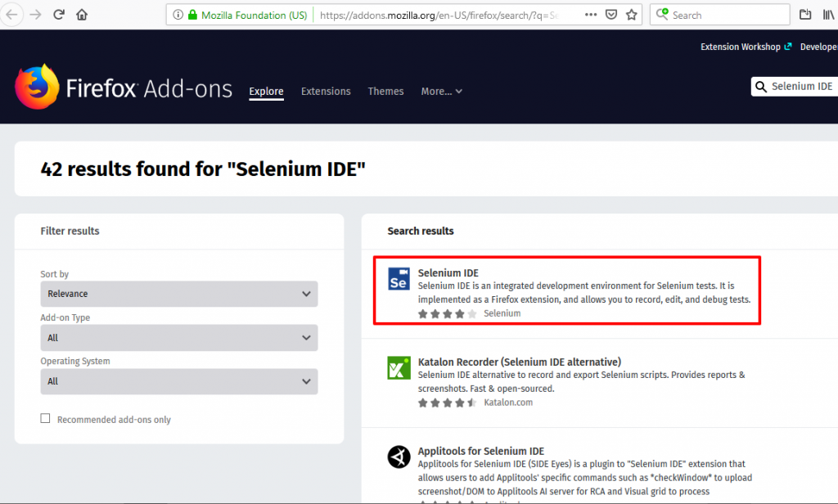838x504 pixels.
Task: Click the browser back arrow button
Action: (12, 15)
